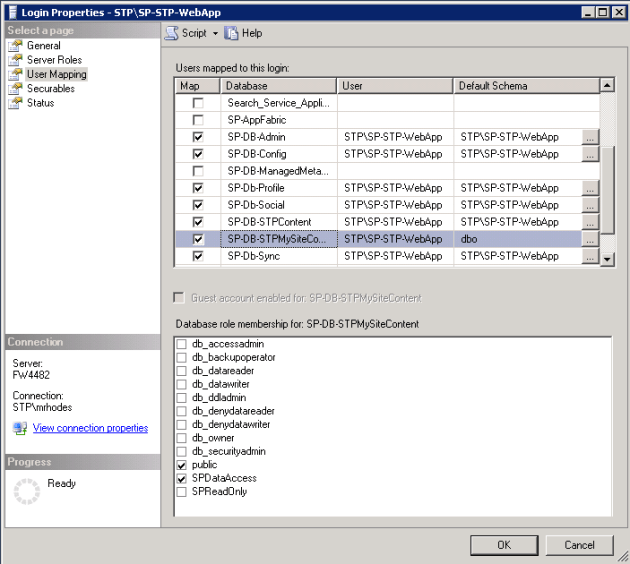Click the User Mapping page icon
The width and height of the screenshot is (630, 564).
pos(15,74)
